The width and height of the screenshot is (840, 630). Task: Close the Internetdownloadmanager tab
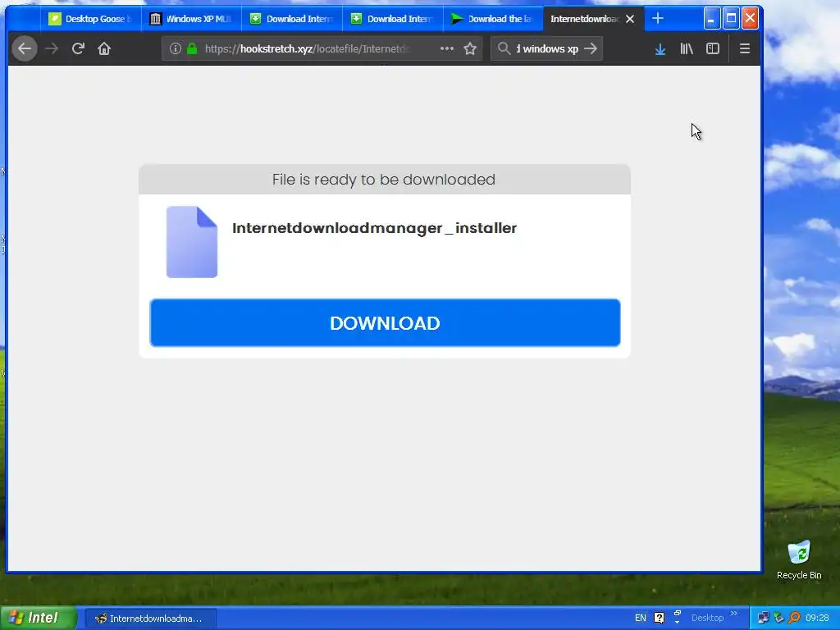tap(630, 19)
